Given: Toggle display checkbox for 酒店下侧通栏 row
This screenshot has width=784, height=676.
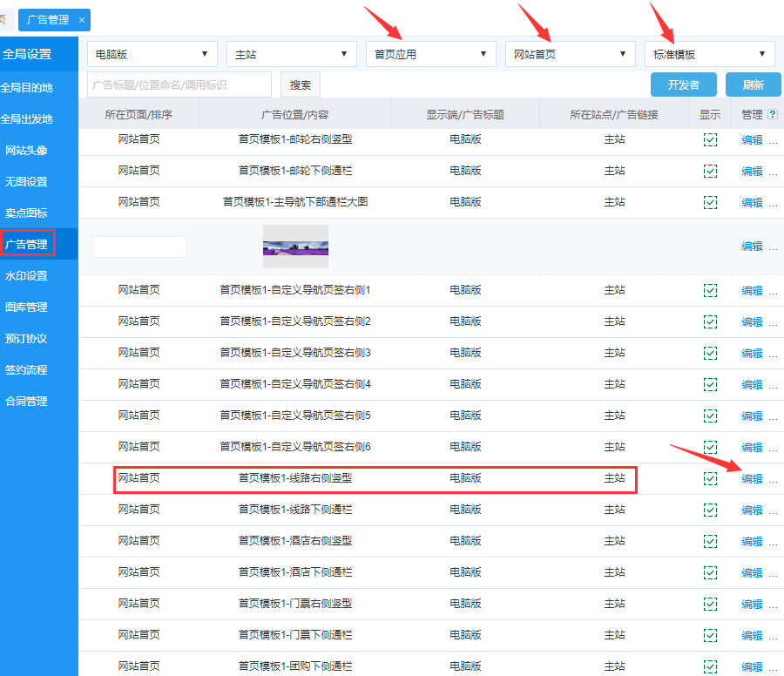Looking at the screenshot, I should coord(710,572).
